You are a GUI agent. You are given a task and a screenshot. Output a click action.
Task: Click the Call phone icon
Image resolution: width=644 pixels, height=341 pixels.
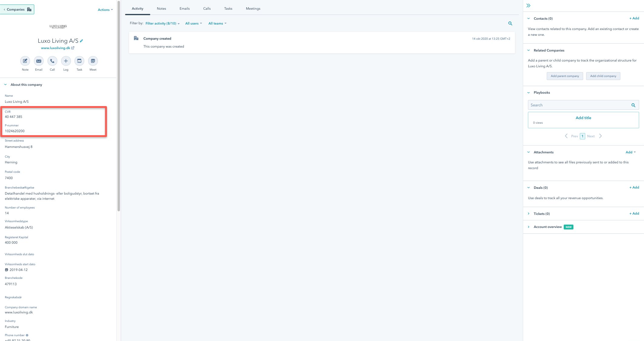(52, 61)
